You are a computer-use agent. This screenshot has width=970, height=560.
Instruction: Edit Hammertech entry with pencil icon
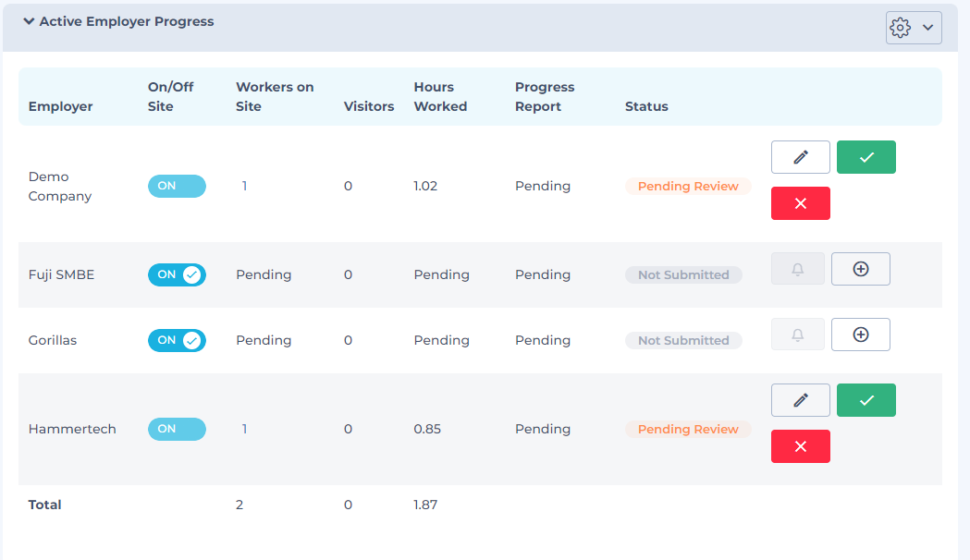[800, 400]
